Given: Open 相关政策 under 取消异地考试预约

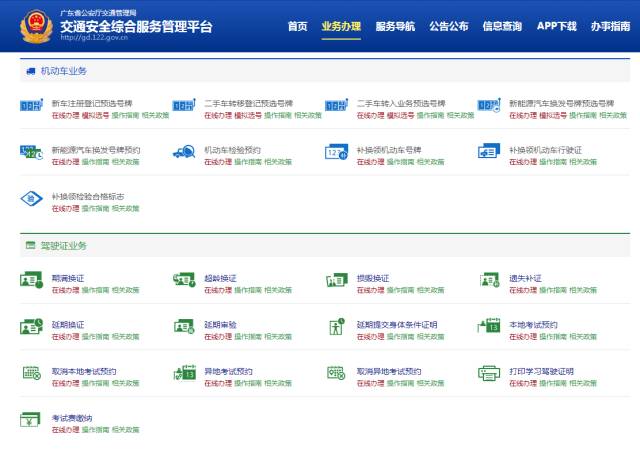Looking at the screenshot, I should click(431, 383).
